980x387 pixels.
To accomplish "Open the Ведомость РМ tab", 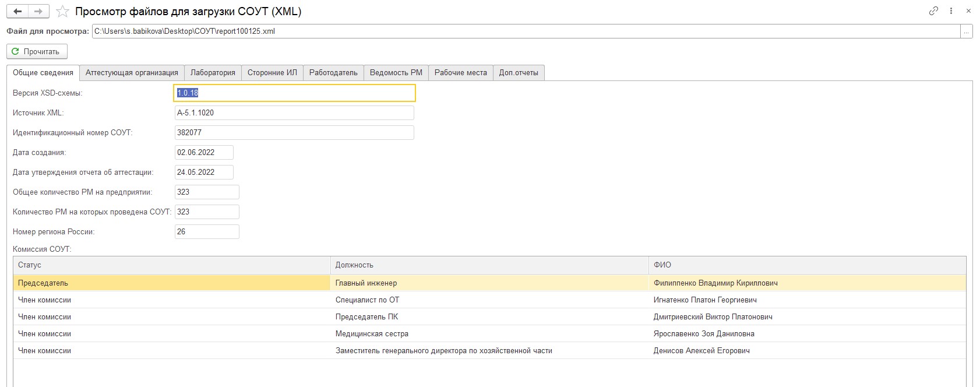I will pyautogui.click(x=396, y=73).
